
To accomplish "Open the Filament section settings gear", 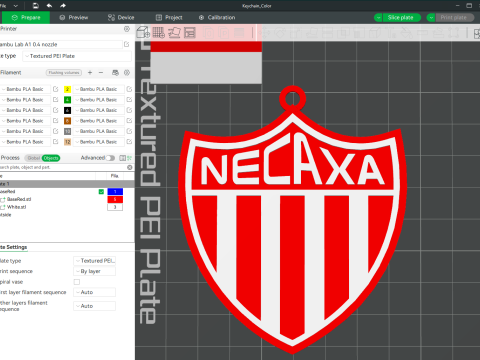I will click(127, 72).
